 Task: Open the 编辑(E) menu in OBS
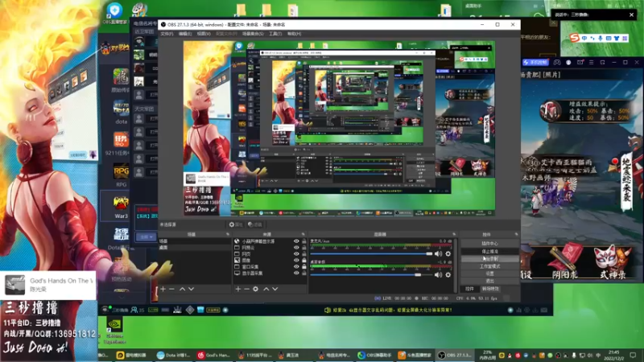point(185,34)
